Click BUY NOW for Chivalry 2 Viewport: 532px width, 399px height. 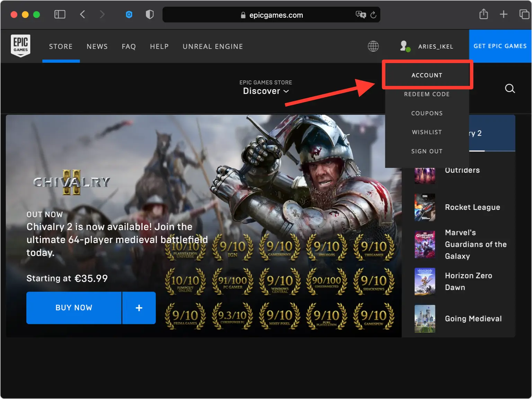pyautogui.click(x=74, y=308)
